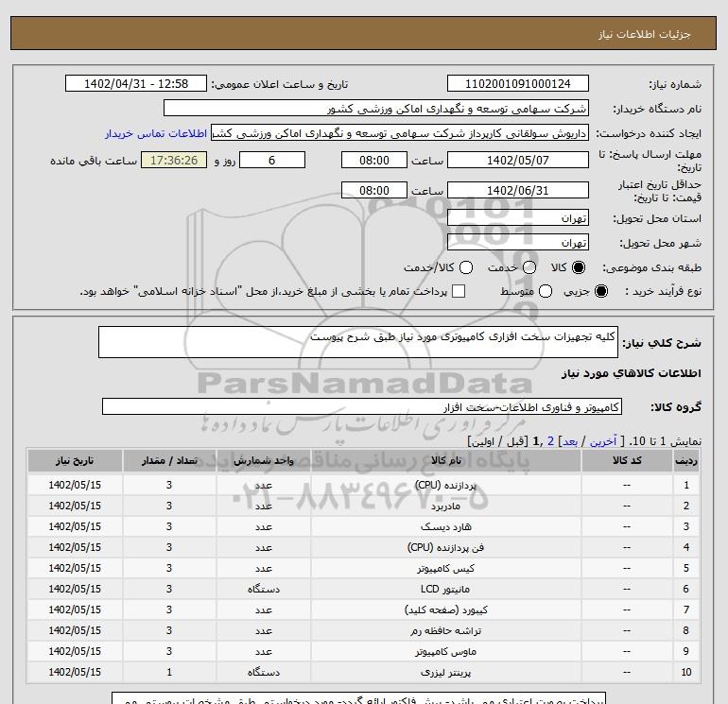Click the کد کالا column header
Screen dimensions: 728x704
pyautogui.click(x=627, y=460)
